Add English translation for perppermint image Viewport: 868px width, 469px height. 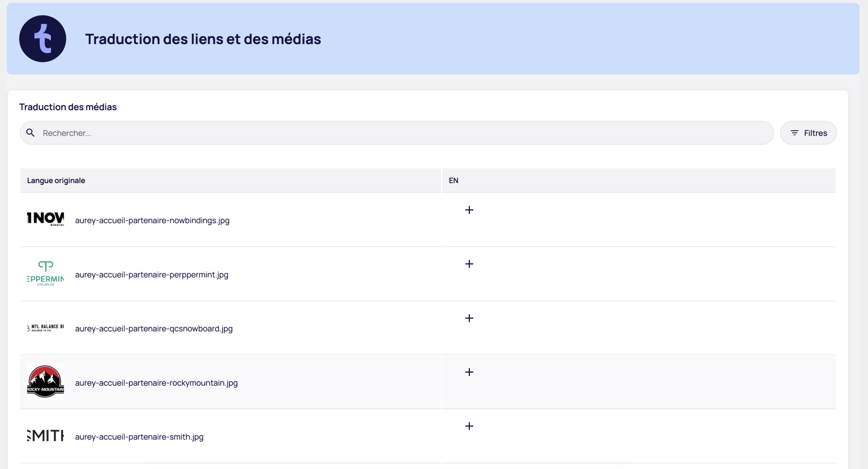pyautogui.click(x=469, y=264)
